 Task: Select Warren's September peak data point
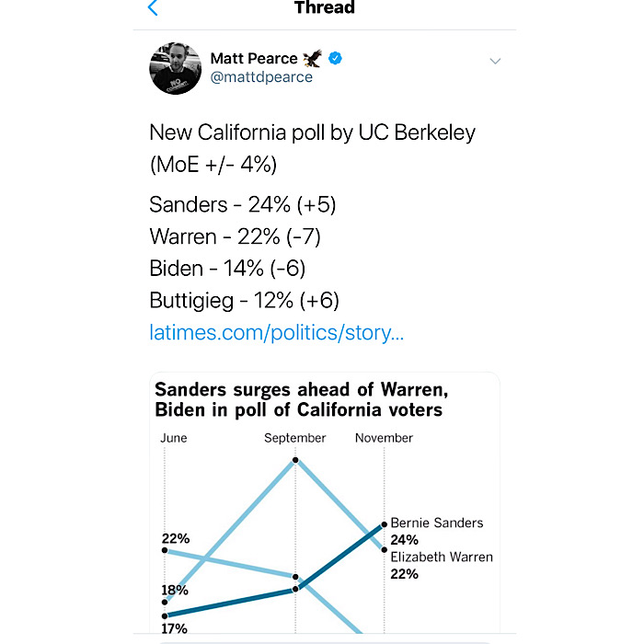[295, 460]
